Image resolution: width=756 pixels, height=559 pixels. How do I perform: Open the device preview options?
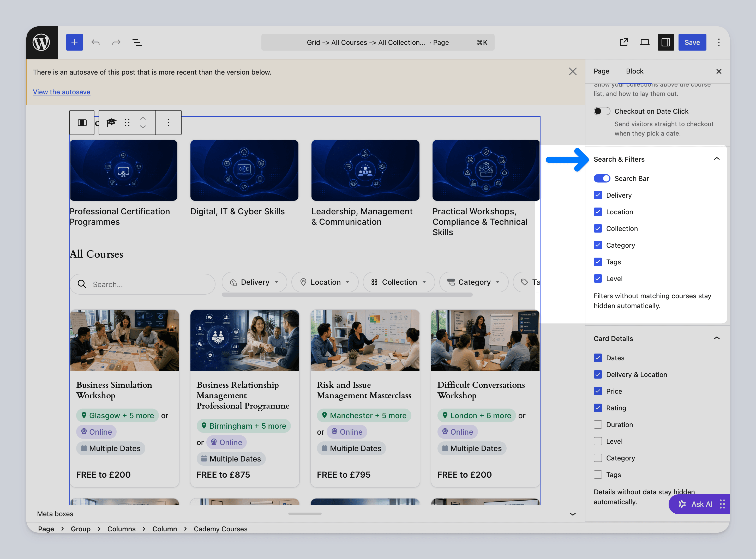pos(645,42)
